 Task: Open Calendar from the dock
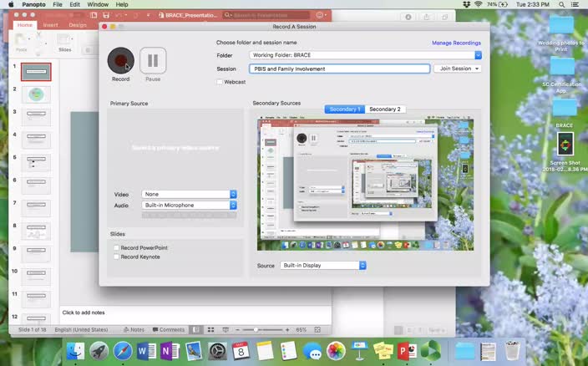coord(241,351)
